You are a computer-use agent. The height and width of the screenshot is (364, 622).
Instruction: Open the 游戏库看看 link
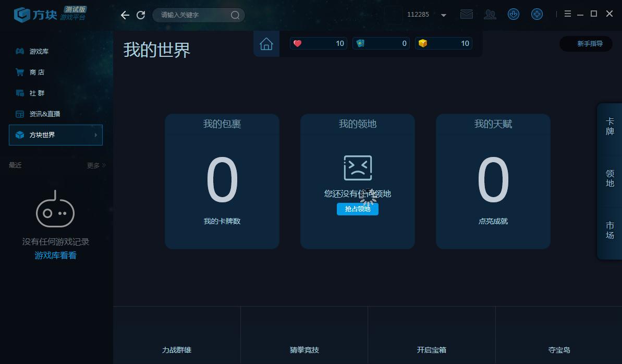pos(55,256)
